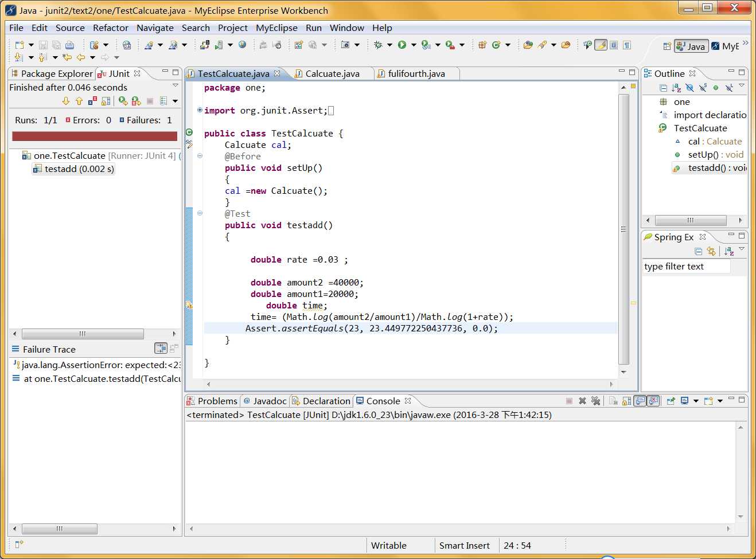Click JUnit Previous Failed Test arrow
The height and width of the screenshot is (559, 756).
79,101
